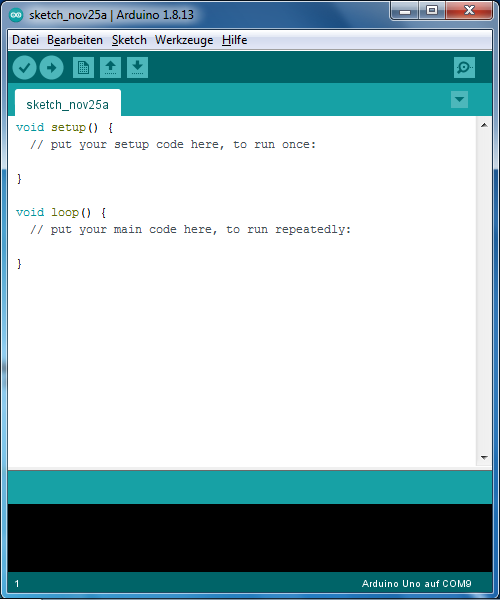The height and width of the screenshot is (600, 500).
Task: Open the Hilfe menu
Action: pyautogui.click(x=235, y=40)
